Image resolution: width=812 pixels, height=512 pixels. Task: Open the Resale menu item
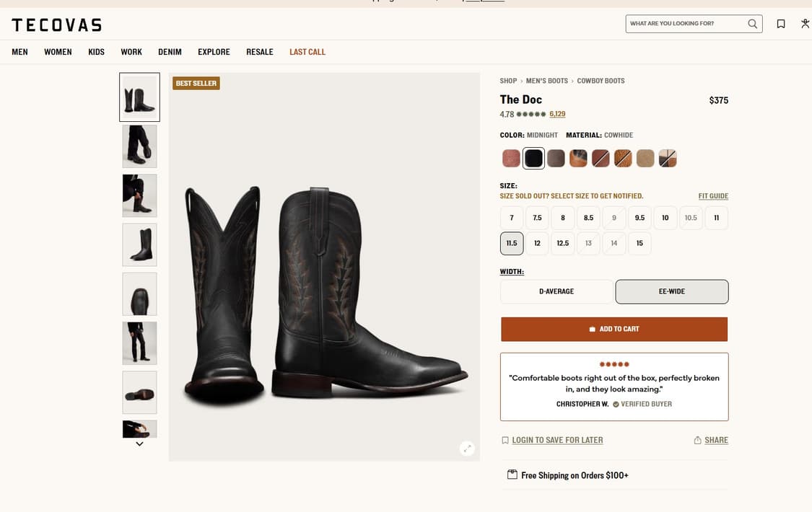point(260,52)
